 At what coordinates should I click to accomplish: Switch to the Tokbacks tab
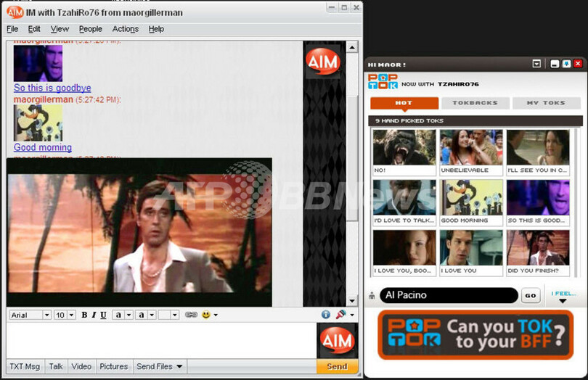pos(475,103)
